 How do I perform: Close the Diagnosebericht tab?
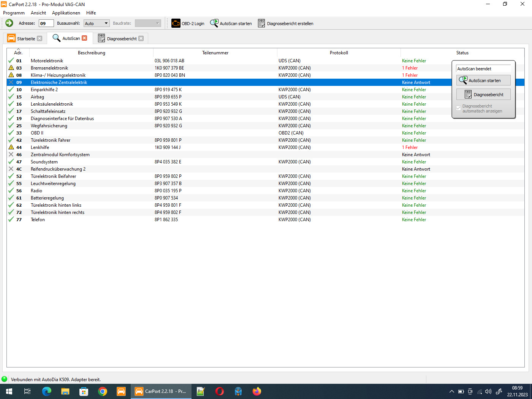coord(141,38)
